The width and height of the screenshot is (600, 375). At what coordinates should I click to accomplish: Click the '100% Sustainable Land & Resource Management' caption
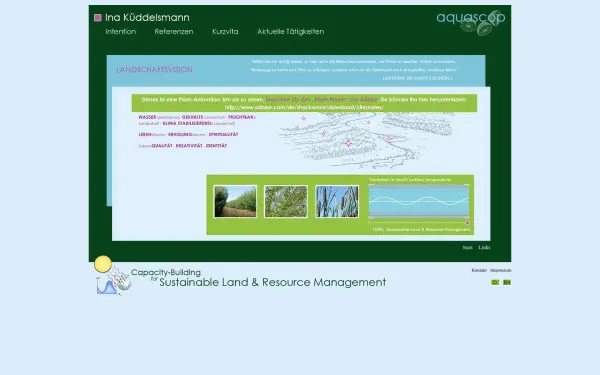421,230
